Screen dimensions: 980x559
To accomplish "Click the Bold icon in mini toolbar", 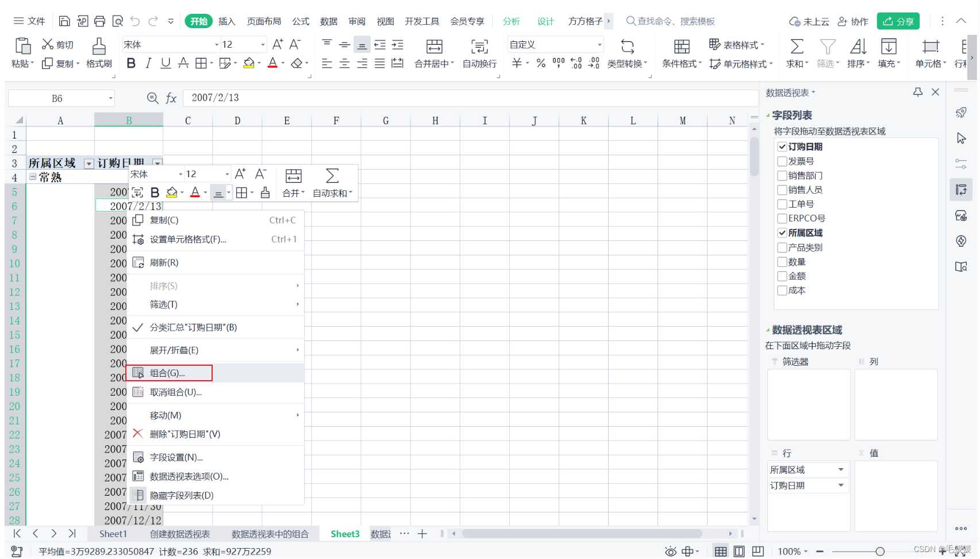I will coord(155,193).
